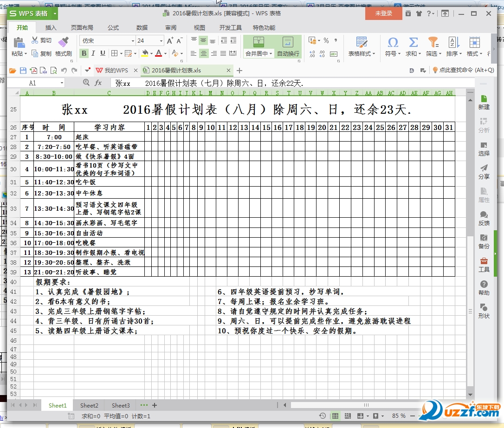Expand the cell borders dropdown arrow
504x428 pixels.
tap(121, 53)
